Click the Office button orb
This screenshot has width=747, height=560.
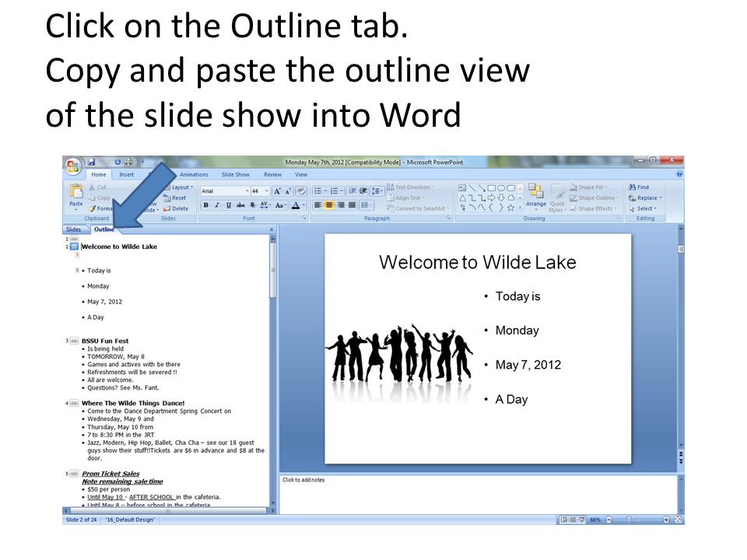[73, 166]
